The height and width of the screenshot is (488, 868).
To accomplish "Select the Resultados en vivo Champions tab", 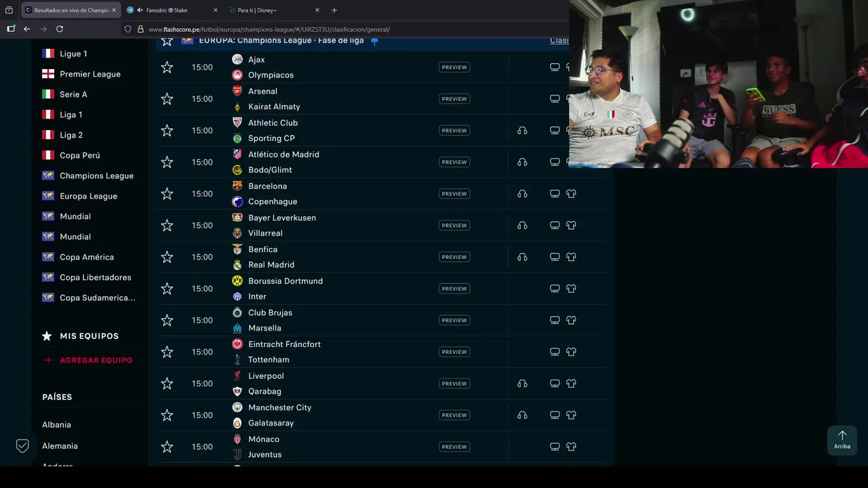I will point(71,10).
